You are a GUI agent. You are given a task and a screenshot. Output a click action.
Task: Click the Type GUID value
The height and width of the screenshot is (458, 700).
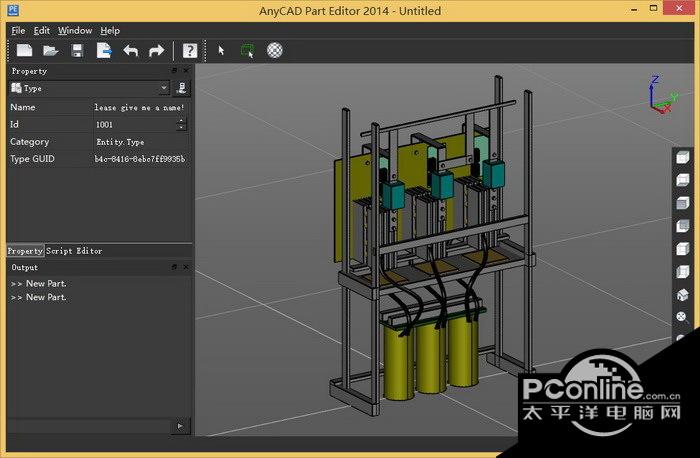pyautogui.click(x=139, y=159)
